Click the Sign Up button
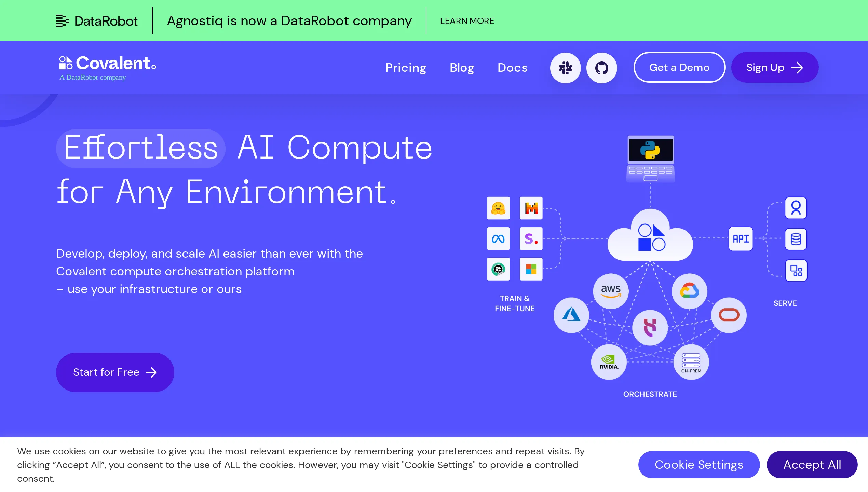 [775, 67]
